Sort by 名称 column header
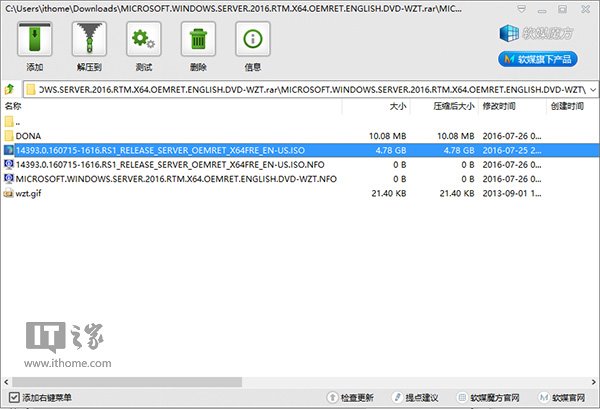Viewport: 600px width, 409px height. pyautogui.click(x=12, y=105)
